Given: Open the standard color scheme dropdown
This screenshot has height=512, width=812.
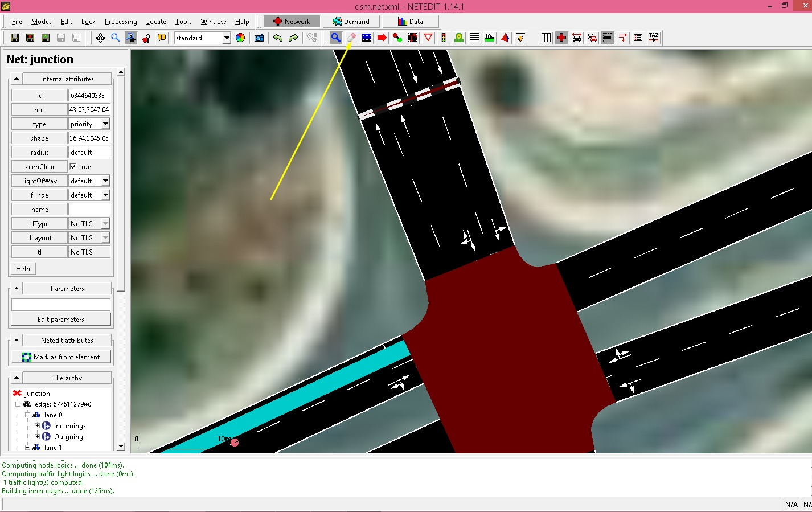Looking at the screenshot, I should click(x=226, y=38).
